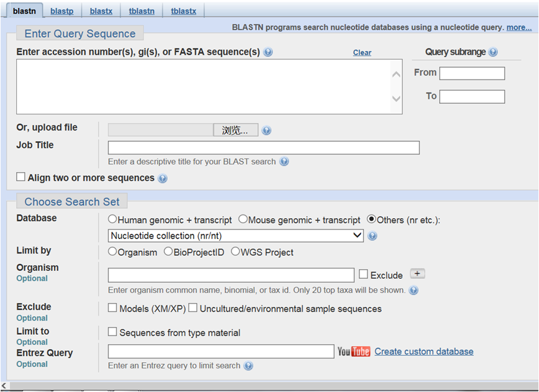Screen dimensions: 539x392
Task: Enable Align two or more sequences checkbox
Action: pyautogui.click(x=21, y=178)
